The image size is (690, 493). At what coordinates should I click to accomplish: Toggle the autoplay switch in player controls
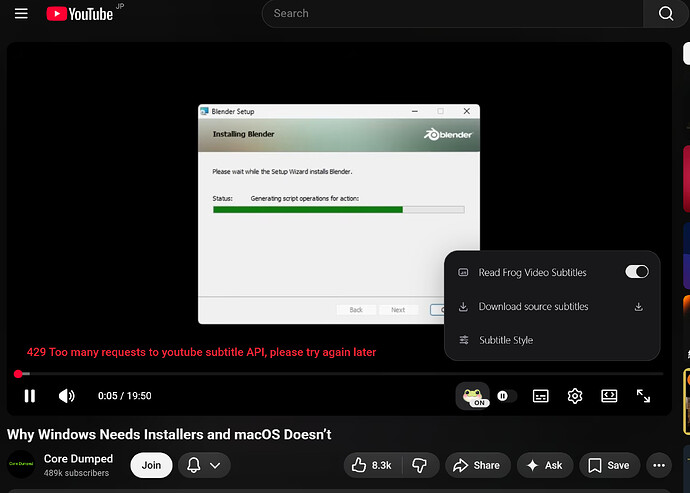(x=506, y=396)
